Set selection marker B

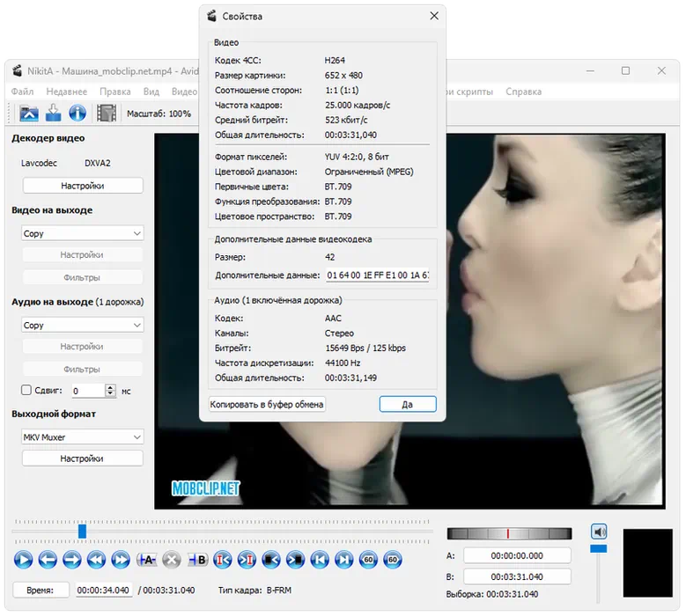[x=197, y=560]
